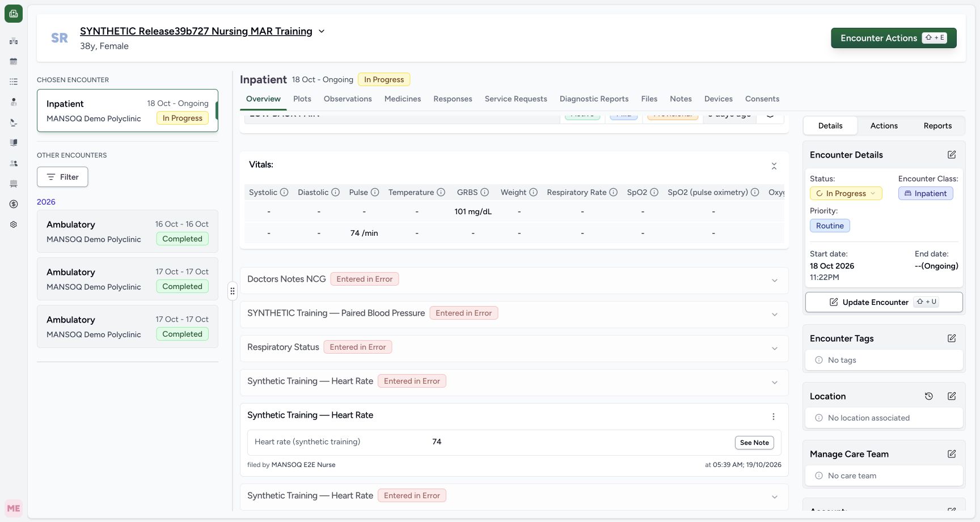Open the open-book sidebar icon

[14, 143]
